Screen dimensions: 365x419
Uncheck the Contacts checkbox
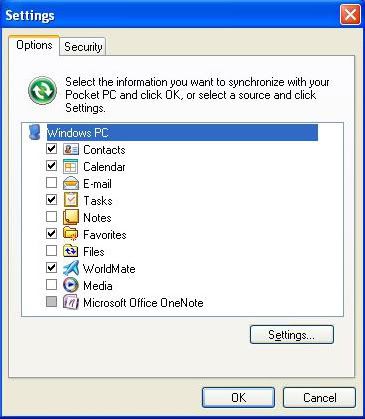51,149
